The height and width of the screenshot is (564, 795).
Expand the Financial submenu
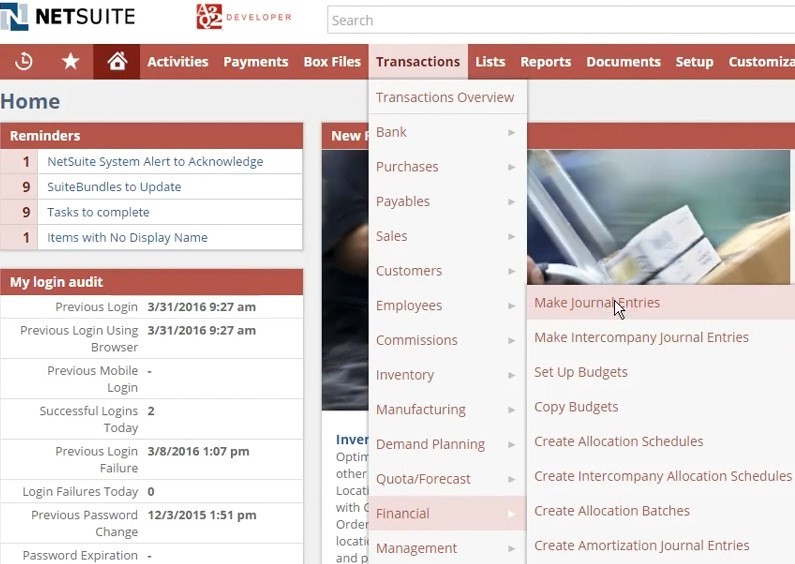[448, 513]
